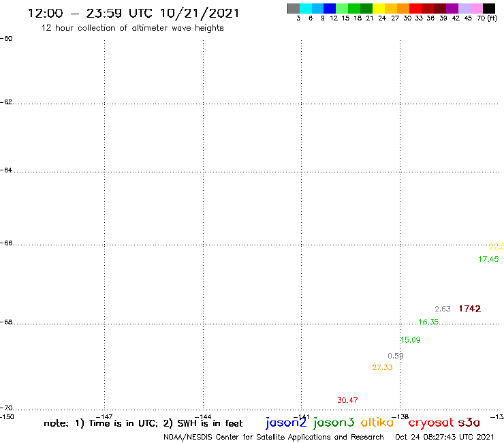Viewport: 504px width, 443px height.
Task: Click the -144 longitude axis label
Action: 203,417
